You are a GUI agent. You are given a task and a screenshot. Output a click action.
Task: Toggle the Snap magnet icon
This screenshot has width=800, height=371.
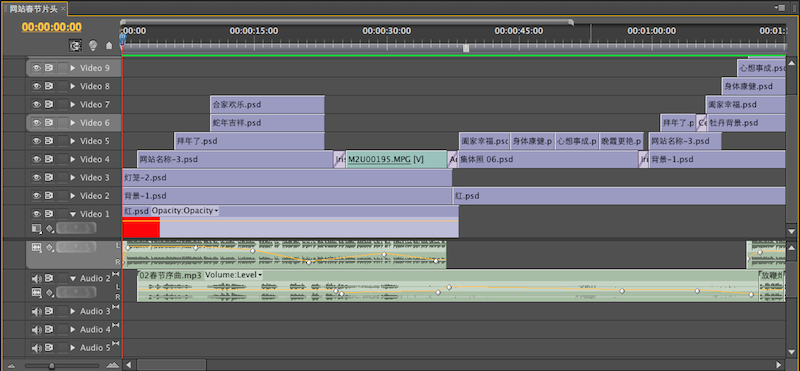point(75,45)
